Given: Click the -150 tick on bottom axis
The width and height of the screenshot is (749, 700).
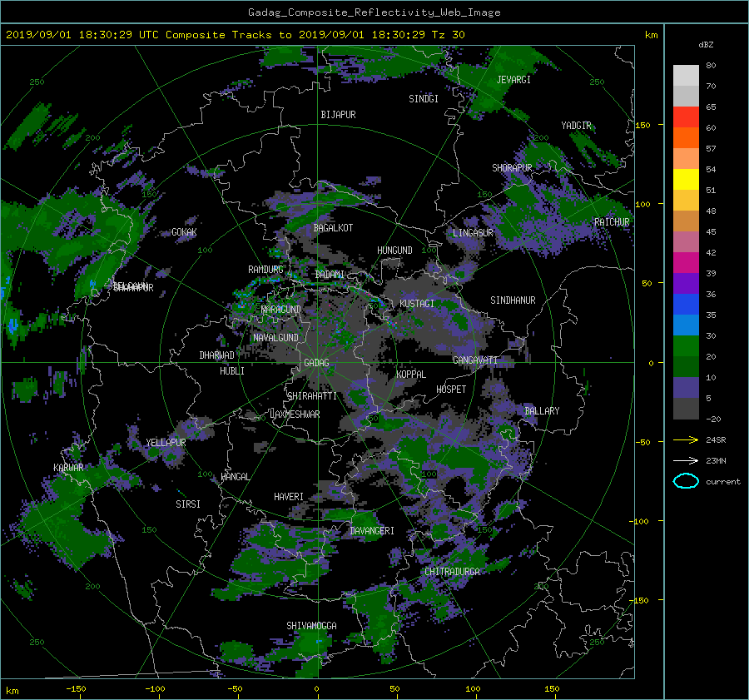Looking at the screenshot, I should point(76,689).
